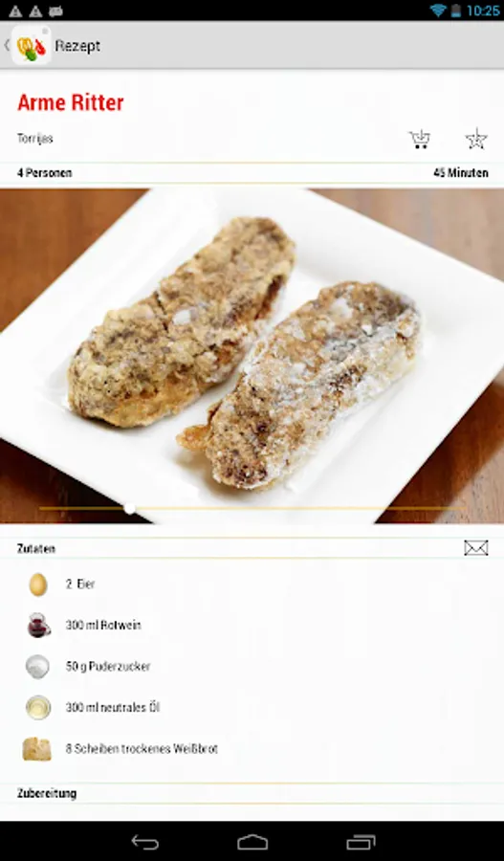Image resolution: width=504 pixels, height=861 pixels.
Task: Open the app logo in header
Action: (32, 46)
